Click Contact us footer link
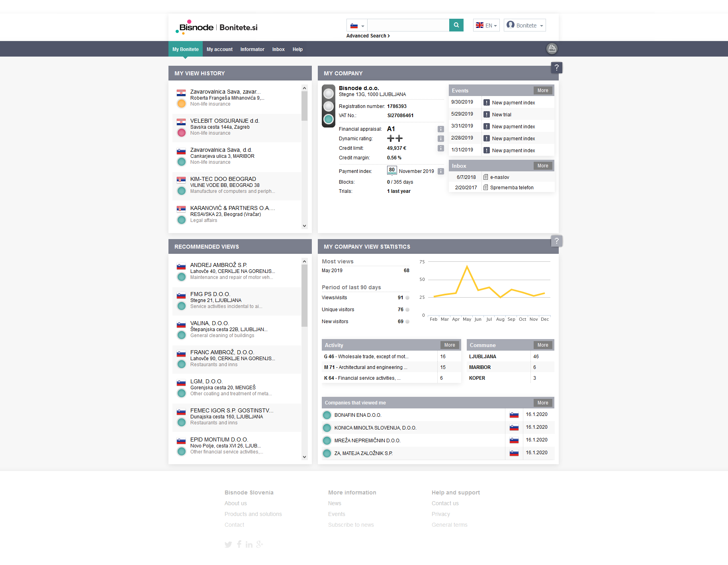This screenshot has width=728, height=565. 445,503
